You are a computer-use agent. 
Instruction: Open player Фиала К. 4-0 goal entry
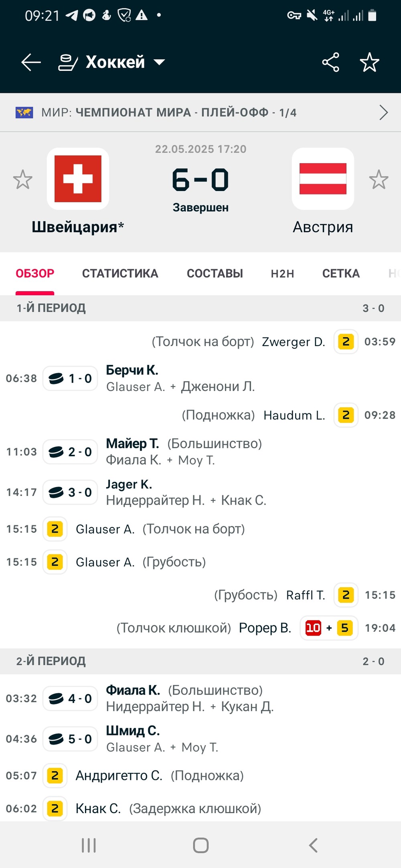pos(133,690)
